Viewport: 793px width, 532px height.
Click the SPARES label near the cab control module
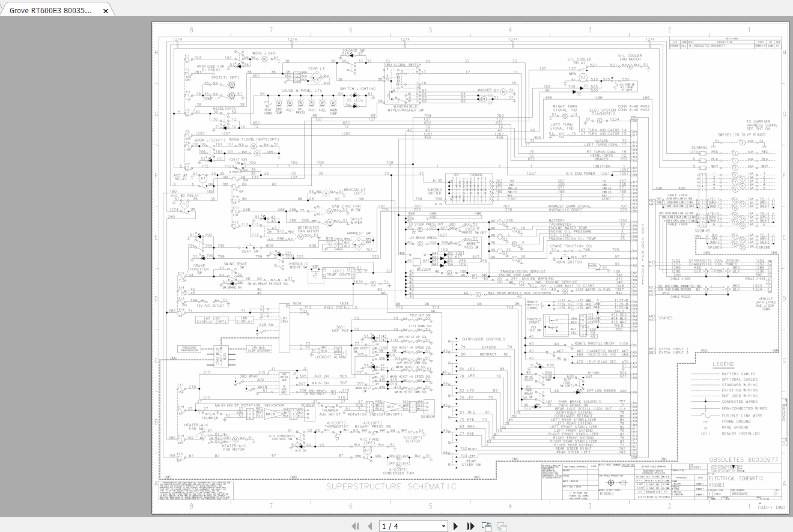click(x=666, y=318)
